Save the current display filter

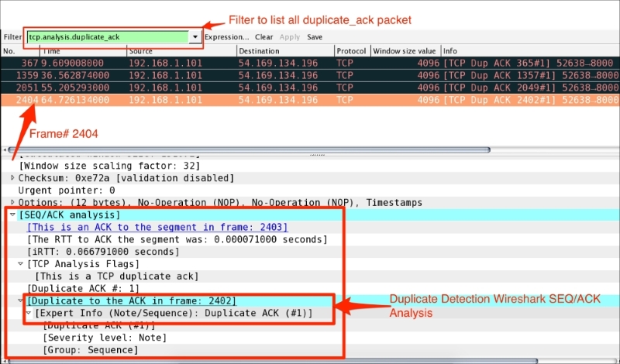[315, 37]
